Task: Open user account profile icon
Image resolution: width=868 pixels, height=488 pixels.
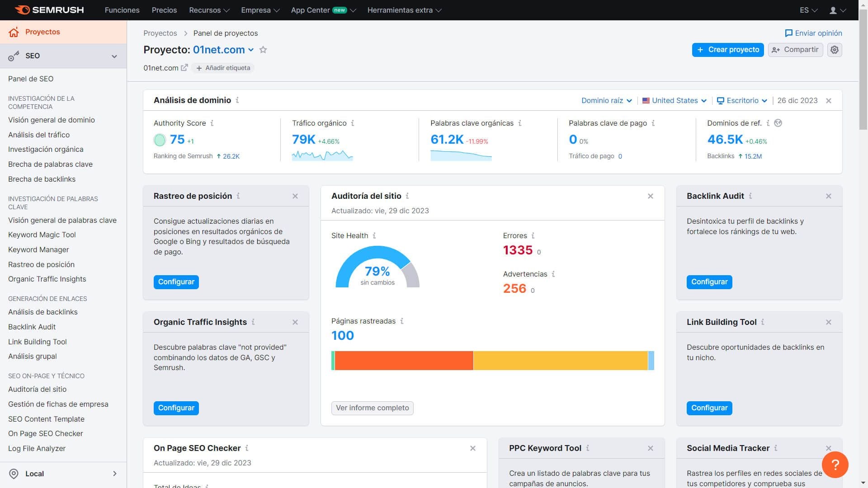Action: (837, 10)
